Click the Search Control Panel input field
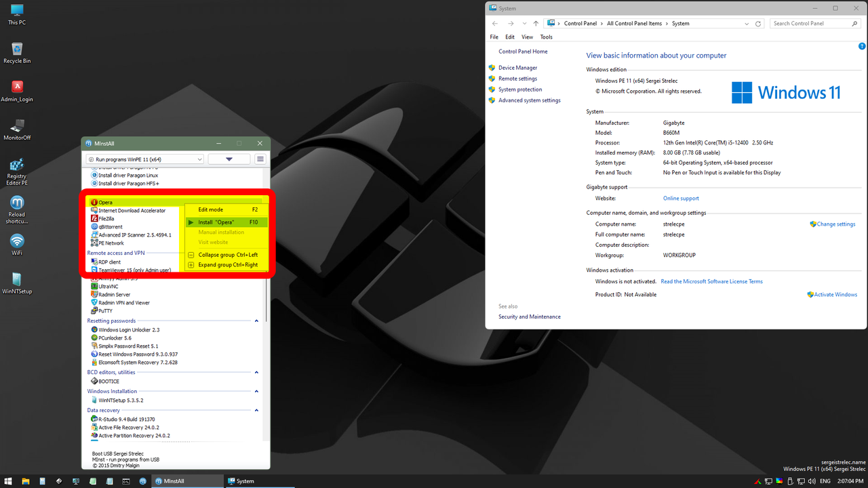The height and width of the screenshot is (488, 868). click(x=814, y=23)
